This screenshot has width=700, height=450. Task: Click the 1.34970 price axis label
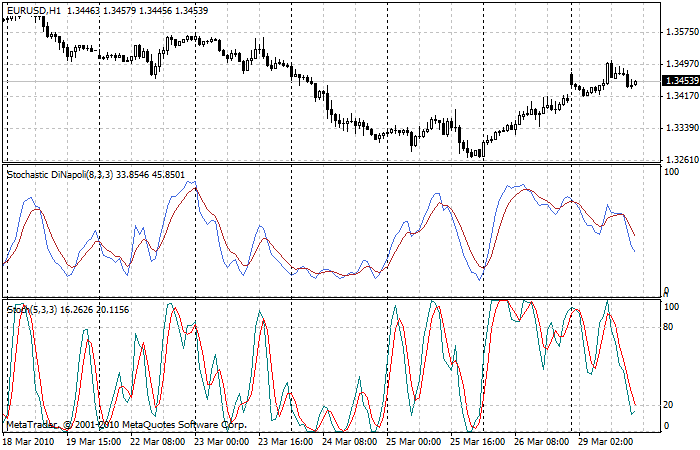pos(680,64)
